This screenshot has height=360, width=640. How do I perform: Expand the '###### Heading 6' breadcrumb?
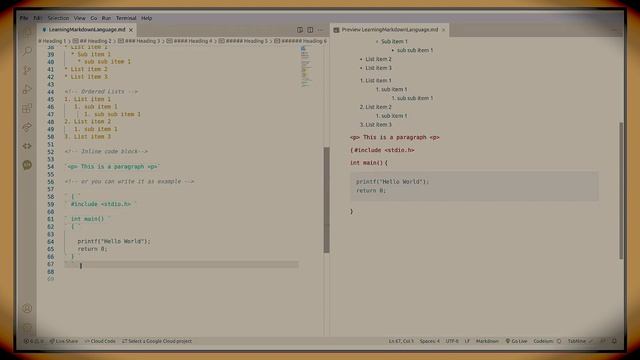click(x=301, y=41)
